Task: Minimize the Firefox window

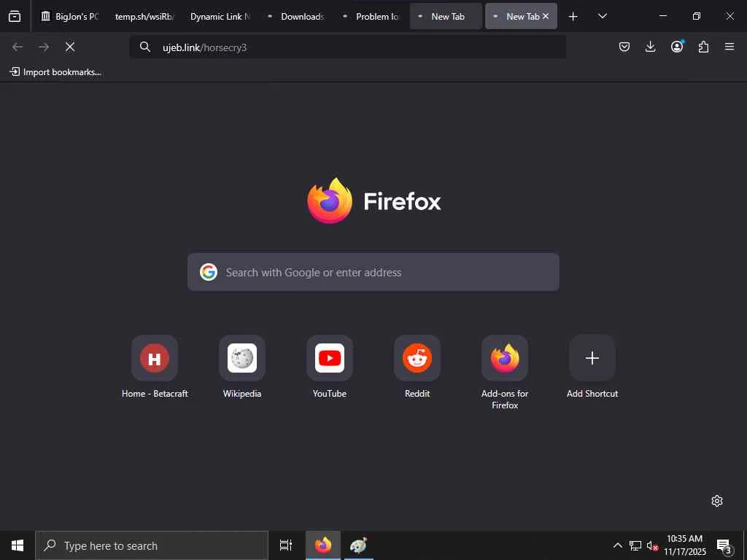Action: [662, 16]
